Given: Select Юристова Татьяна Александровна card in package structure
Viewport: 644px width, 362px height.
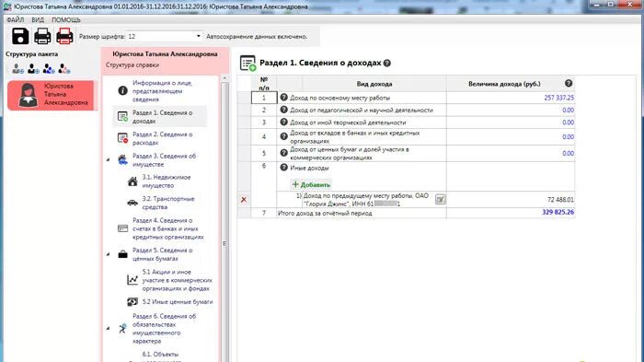Looking at the screenshot, I should tap(51, 95).
